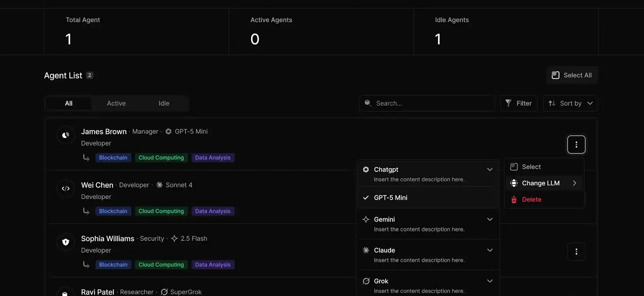Expand the Gemini model group chevron

(x=489, y=219)
